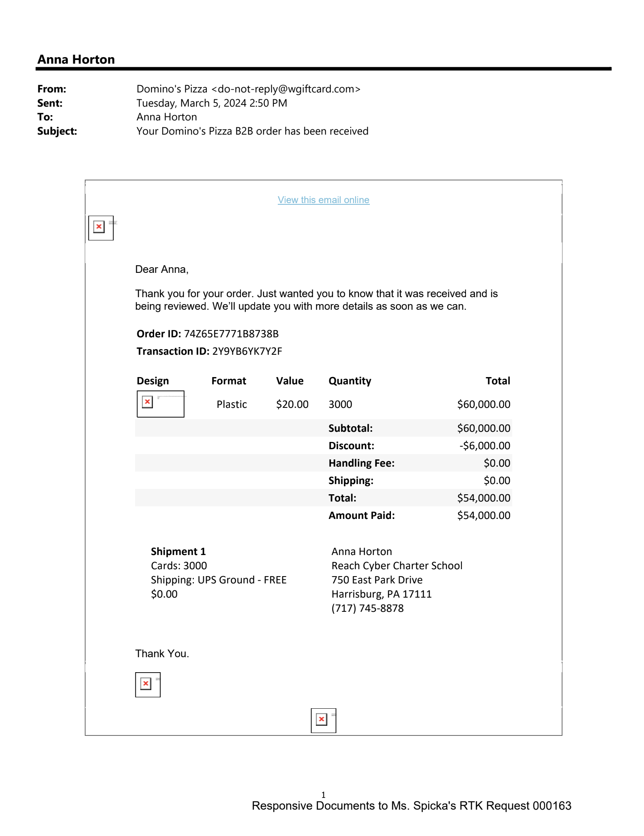The width and height of the screenshot is (644, 836).
Task: Click the 'Format' column header
Action: point(229,381)
